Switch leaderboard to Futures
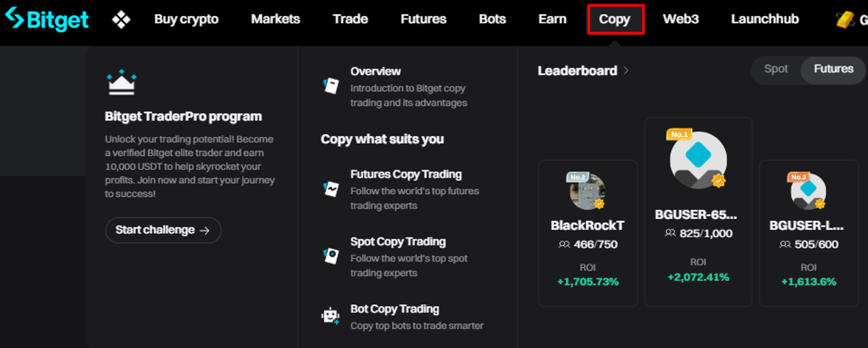 click(x=833, y=69)
